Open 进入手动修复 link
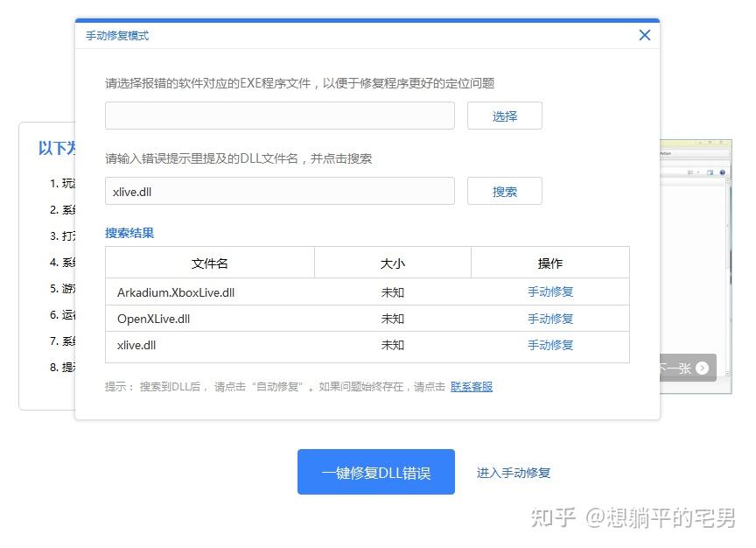 [x=514, y=473]
